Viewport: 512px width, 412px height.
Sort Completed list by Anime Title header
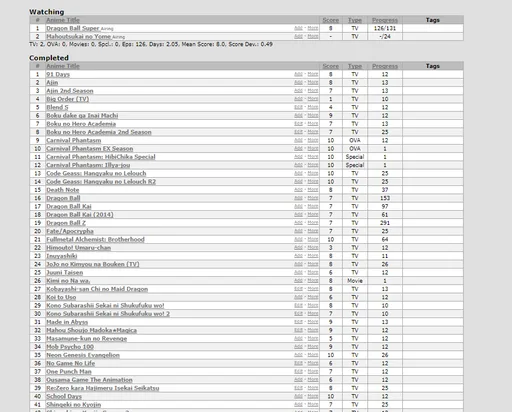pyautogui.click(x=63, y=66)
